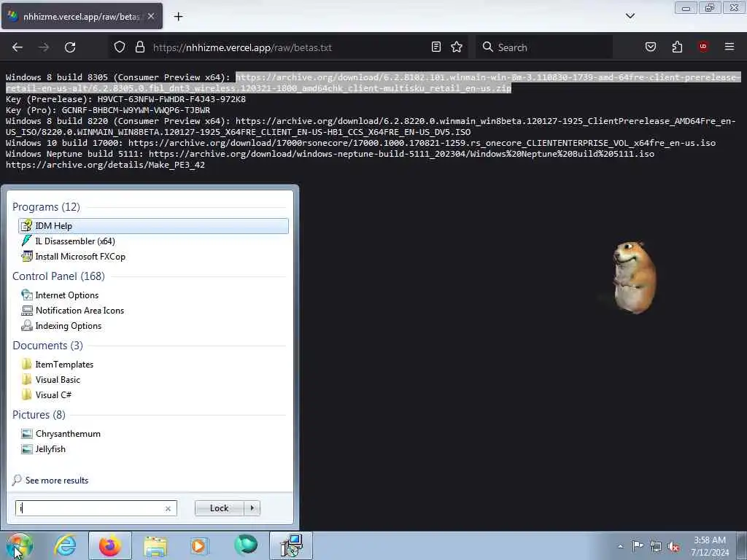Switch to Firefox on the taskbar
Screen dimensions: 747x560
click(110, 545)
